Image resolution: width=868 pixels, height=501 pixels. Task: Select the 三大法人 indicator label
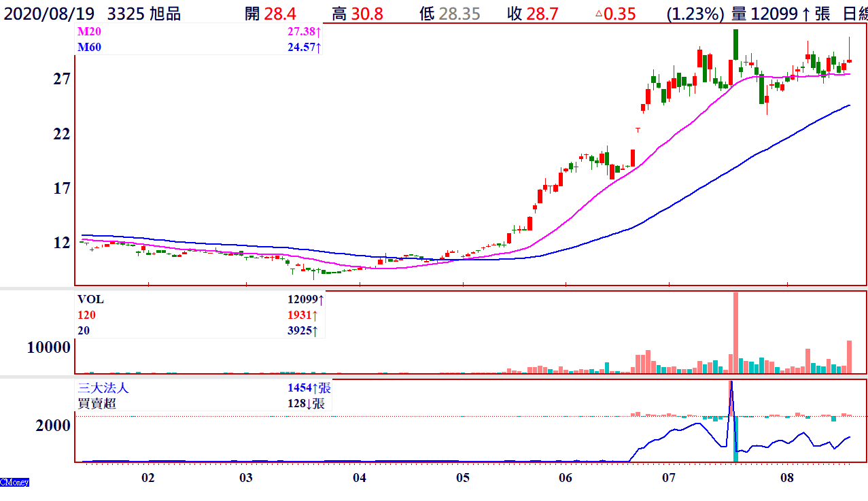103,388
